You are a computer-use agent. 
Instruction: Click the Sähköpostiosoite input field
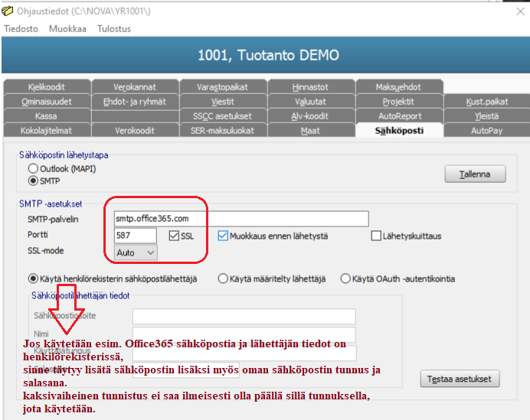pos(244,317)
